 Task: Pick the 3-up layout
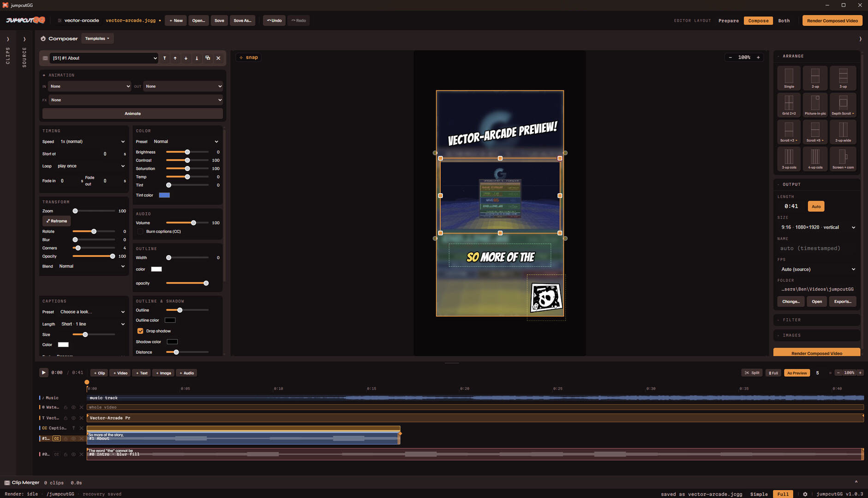[x=843, y=78]
